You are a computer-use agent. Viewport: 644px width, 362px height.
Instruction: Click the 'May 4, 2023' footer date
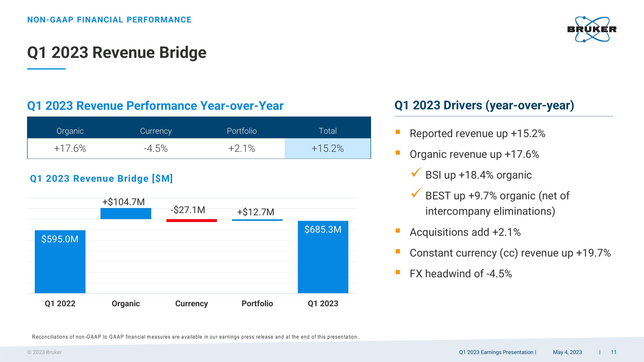(x=567, y=352)
